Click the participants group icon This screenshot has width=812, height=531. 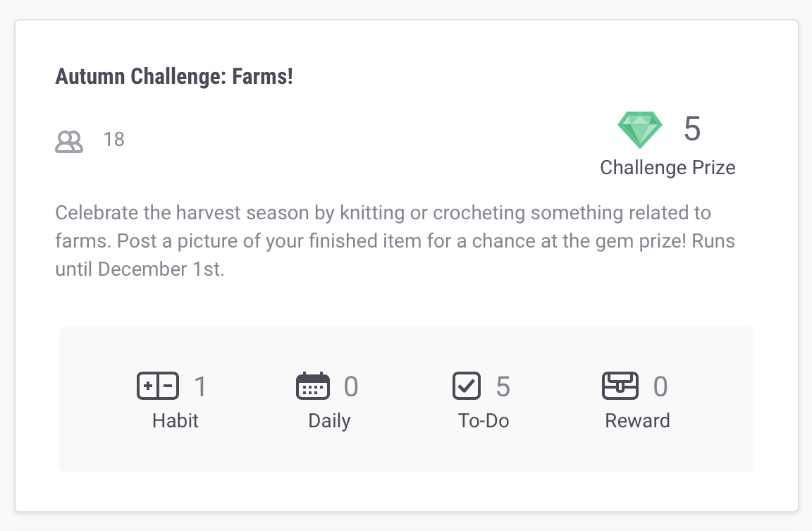point(69,142)
